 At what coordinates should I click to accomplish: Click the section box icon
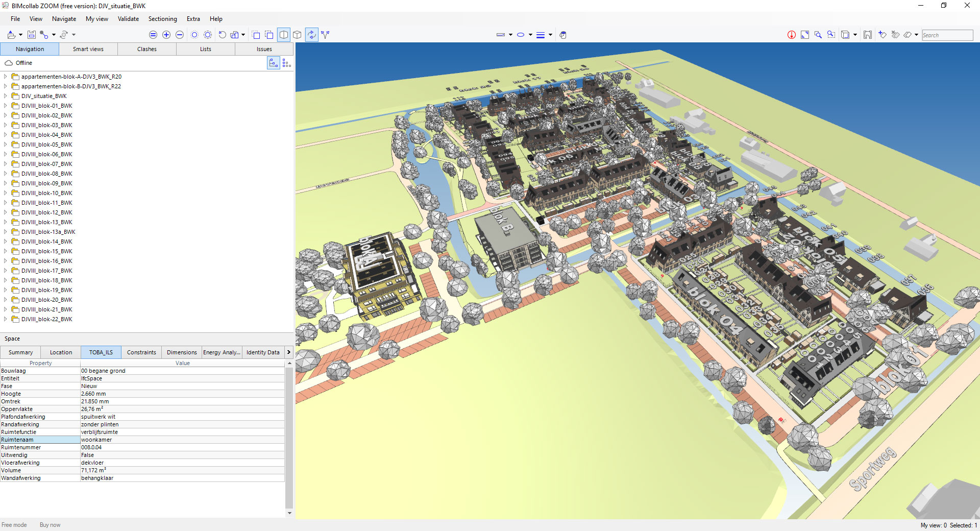845,35
